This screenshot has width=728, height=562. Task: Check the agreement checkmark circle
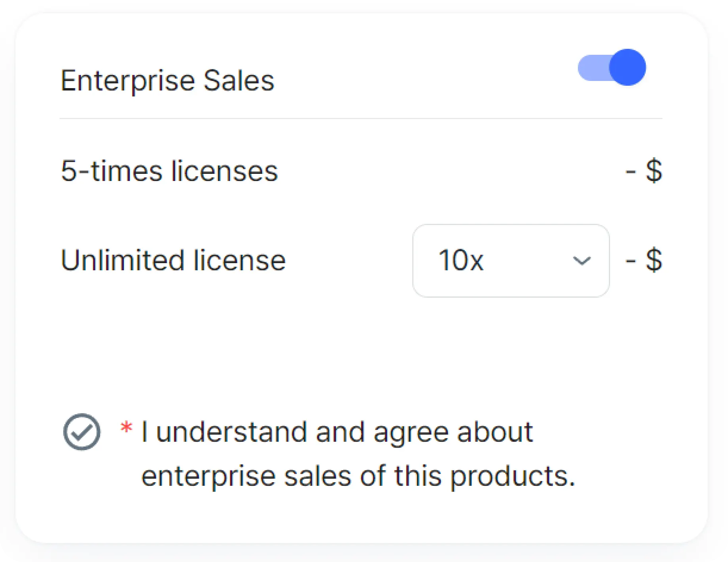[82, 432]
